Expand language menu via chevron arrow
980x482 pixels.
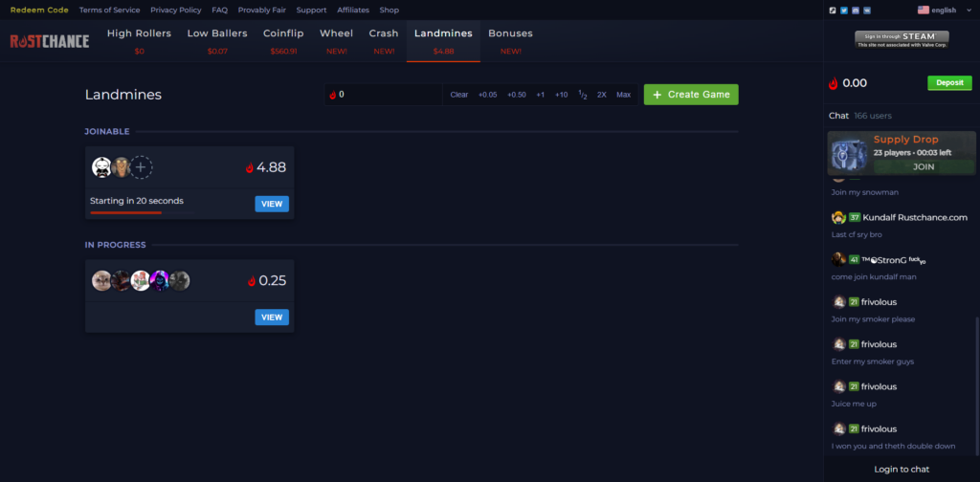968,10
